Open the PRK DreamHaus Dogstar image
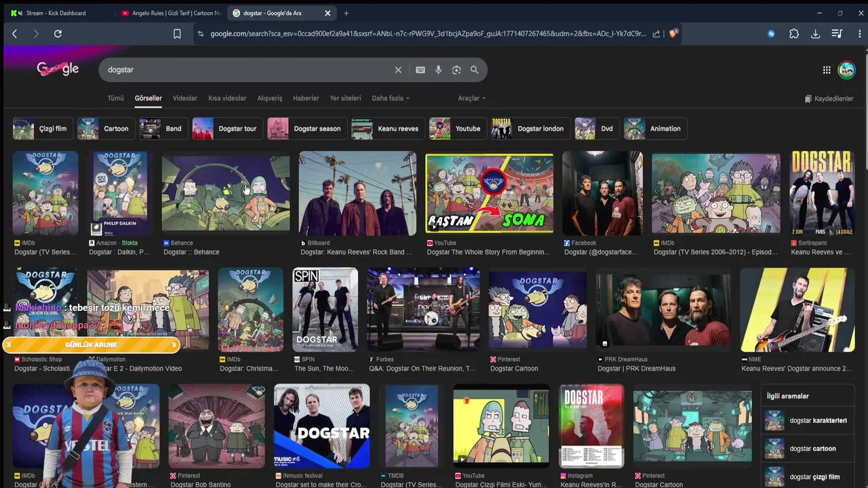Screen dimensions: 868x488 click(x=663, y=310)
